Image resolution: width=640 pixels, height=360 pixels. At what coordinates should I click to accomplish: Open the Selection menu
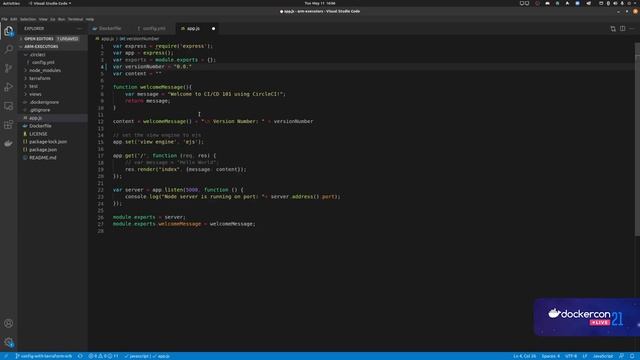coord(28,19)
